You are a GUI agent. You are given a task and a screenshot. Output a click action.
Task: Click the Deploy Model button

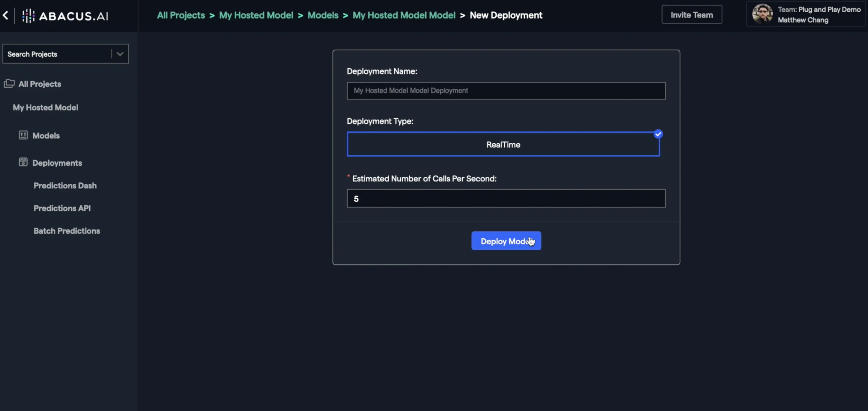(506, 241)
